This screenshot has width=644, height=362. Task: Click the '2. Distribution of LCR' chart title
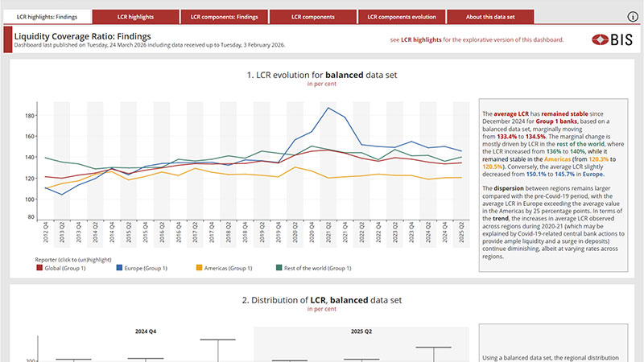[322, 300]
